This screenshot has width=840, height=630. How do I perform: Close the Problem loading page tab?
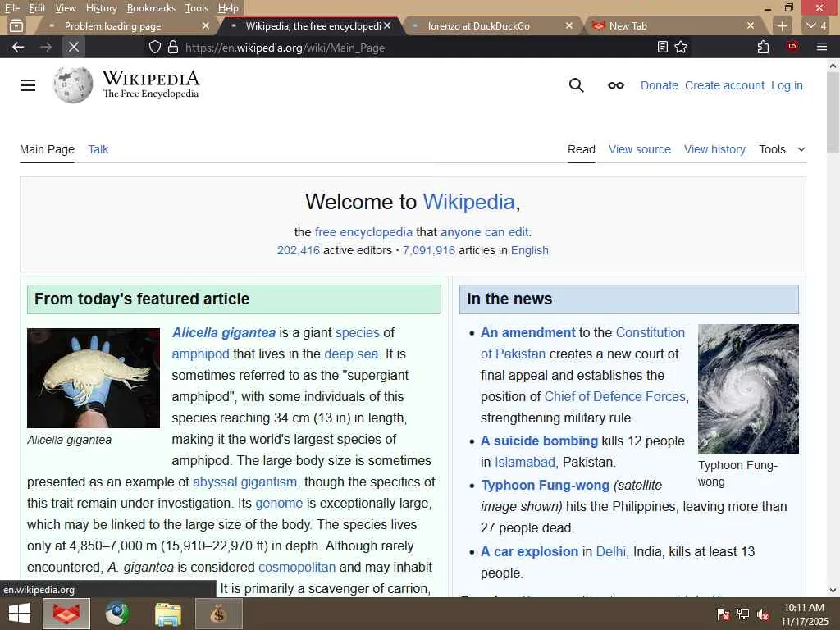(x=206, y=25)
